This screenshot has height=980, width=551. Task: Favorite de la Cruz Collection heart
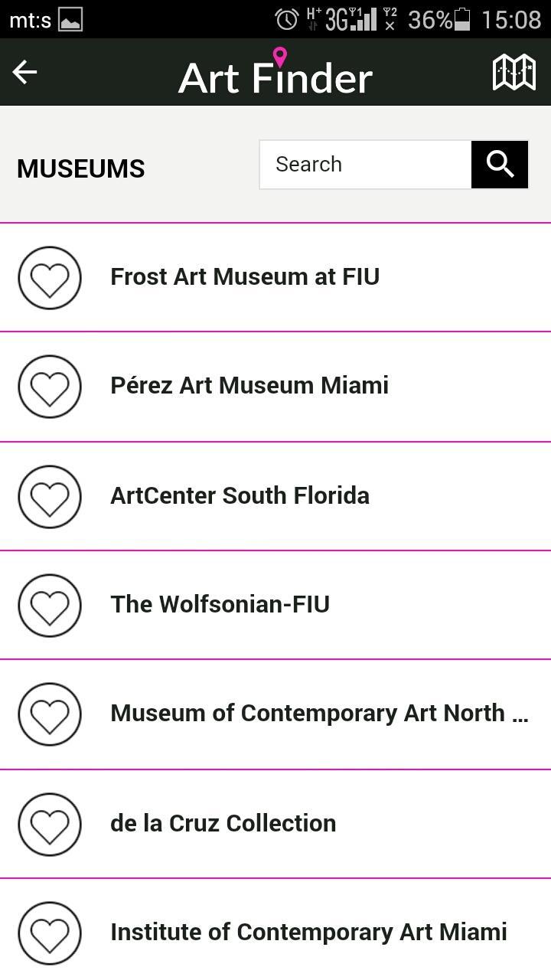point(50,824)
